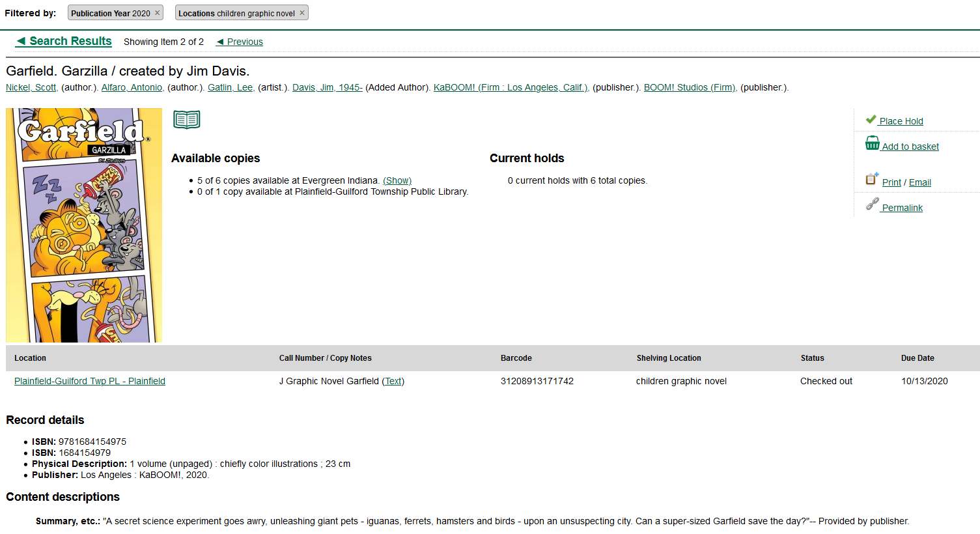Click the due date 10/13/2020
980x534 pixels.
click(x=925, y=381)
